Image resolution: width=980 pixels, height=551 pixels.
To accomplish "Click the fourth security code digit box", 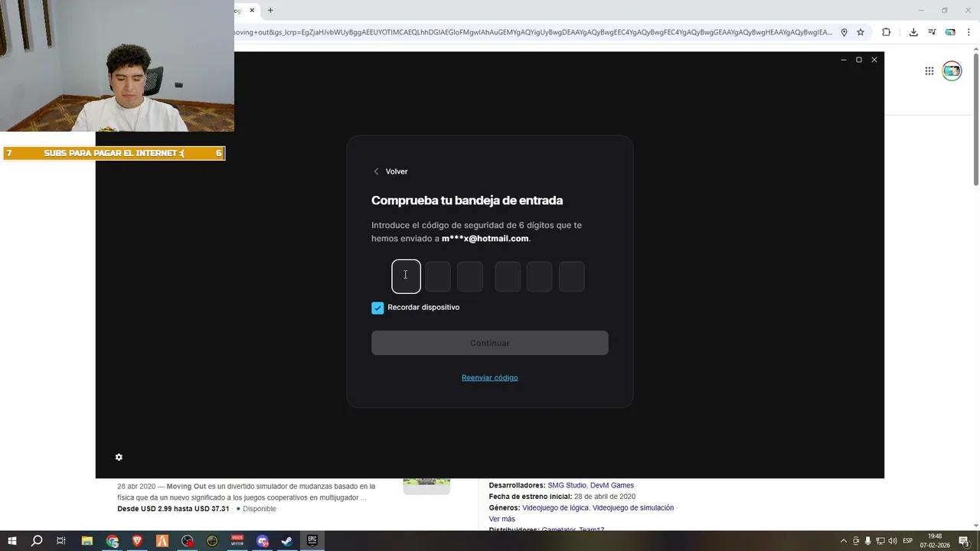I will (508, 276).
